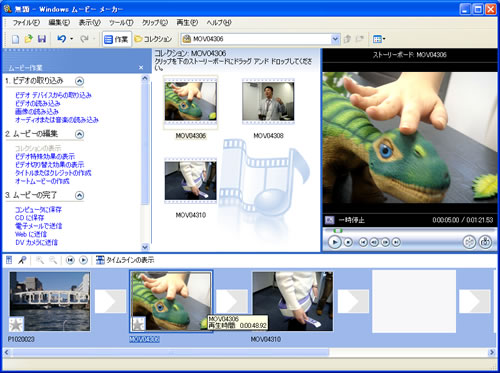Click ビデオ特殊効果の表示 link

coord(45,156)
